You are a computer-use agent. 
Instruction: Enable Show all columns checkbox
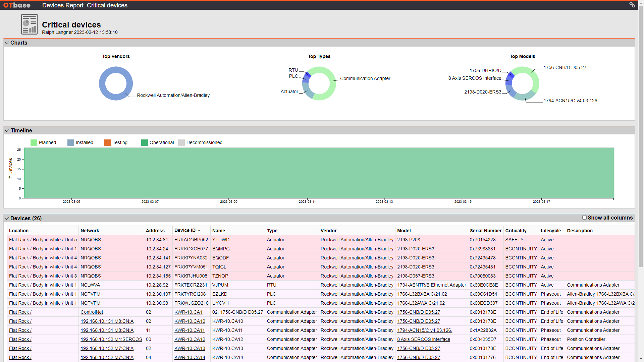click(584, 218)
